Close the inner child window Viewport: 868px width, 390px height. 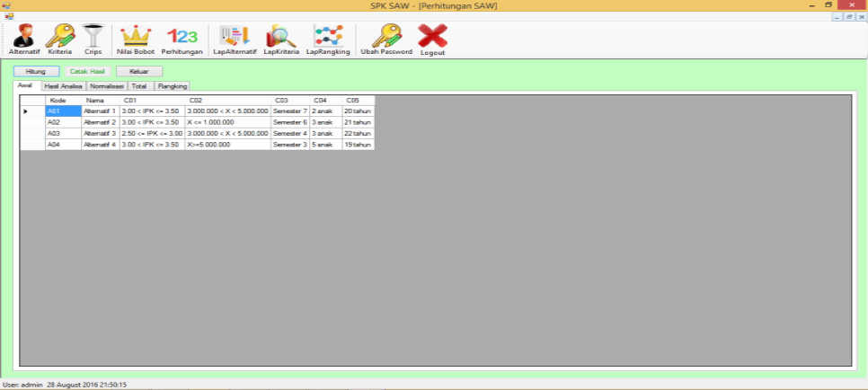862,17
